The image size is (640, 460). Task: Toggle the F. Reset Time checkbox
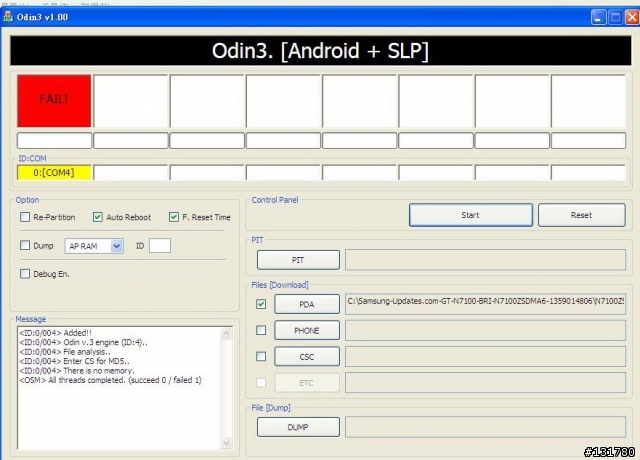click(174, 217)
